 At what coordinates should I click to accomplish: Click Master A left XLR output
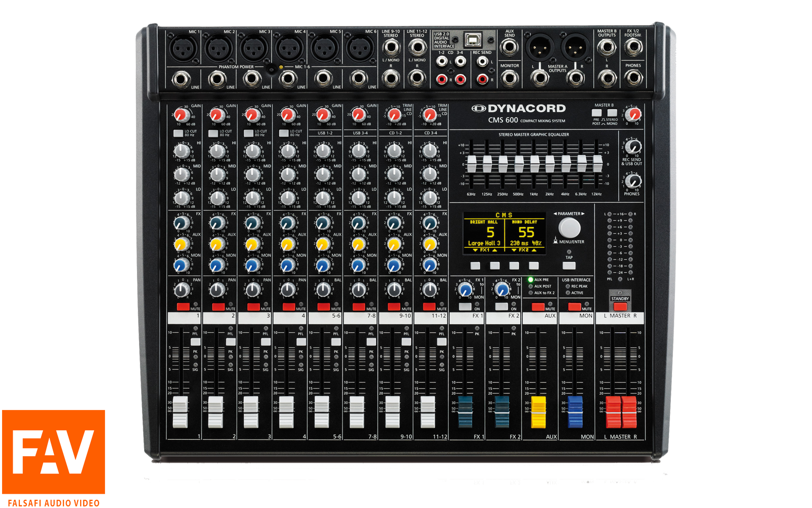(539, 48)
